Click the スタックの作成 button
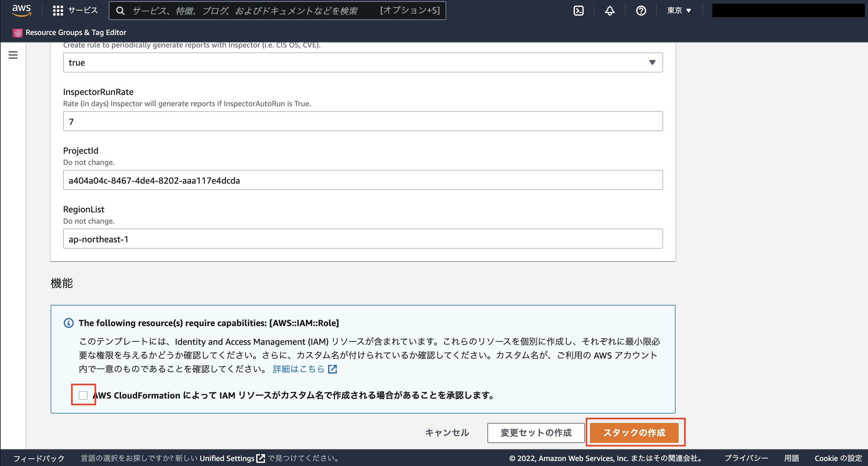Viewport: 868px width, 466px height. (635, 433)
